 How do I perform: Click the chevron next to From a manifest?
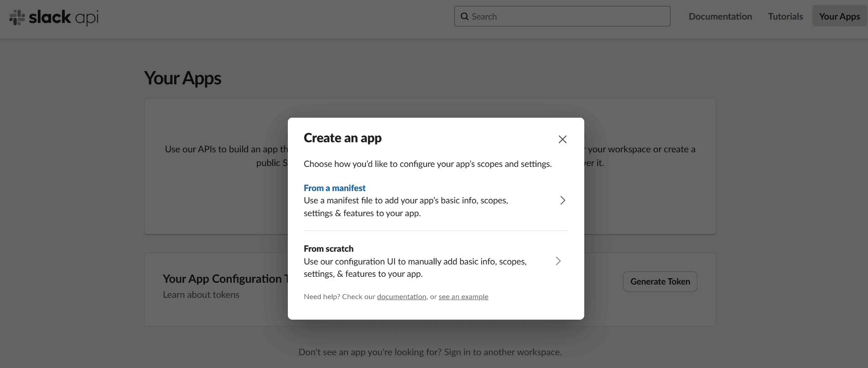pyautogui.click(x=562, y=201)
